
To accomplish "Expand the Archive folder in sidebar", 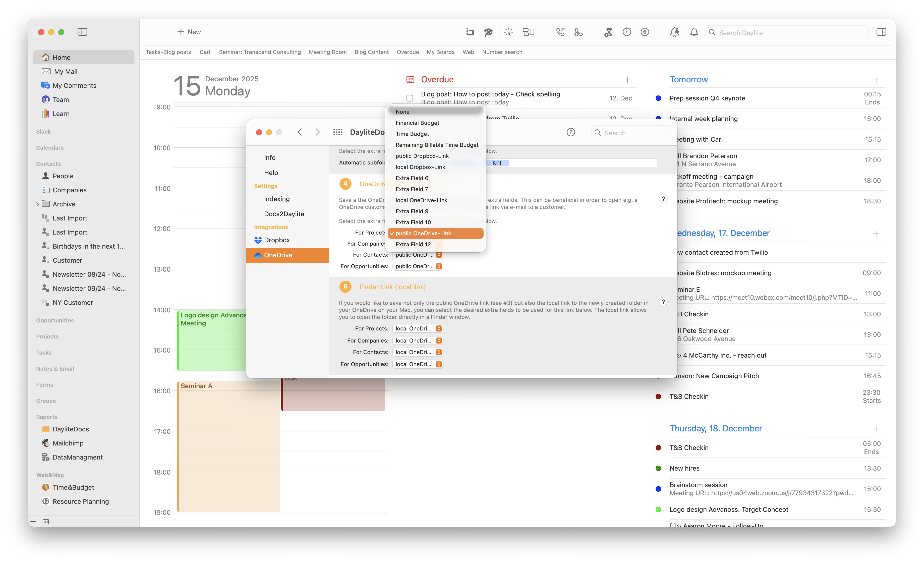I will coord(37,204).
